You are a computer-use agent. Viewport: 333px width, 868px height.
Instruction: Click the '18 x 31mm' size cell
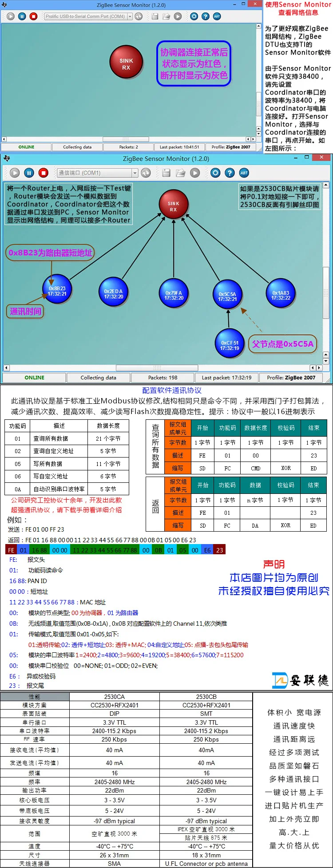(206, 855)
